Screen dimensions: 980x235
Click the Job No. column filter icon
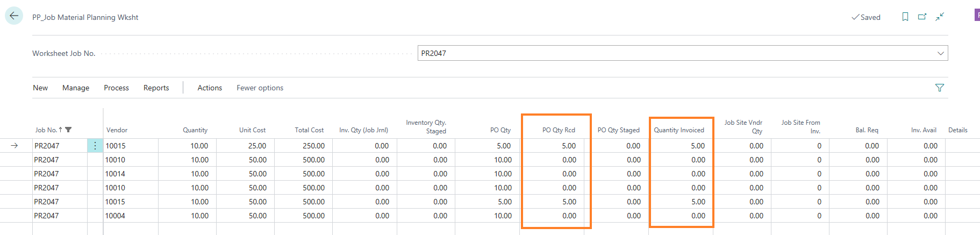[68, 130]
